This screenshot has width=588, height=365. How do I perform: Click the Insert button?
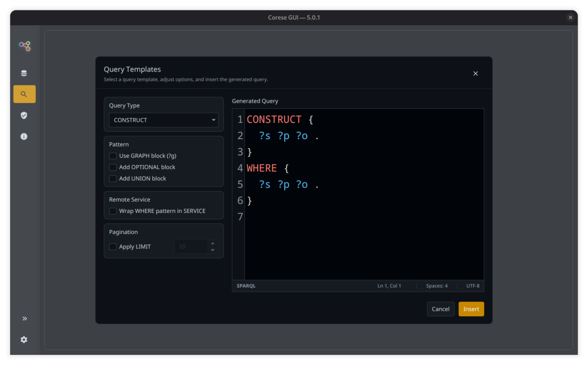coord(471,309)
